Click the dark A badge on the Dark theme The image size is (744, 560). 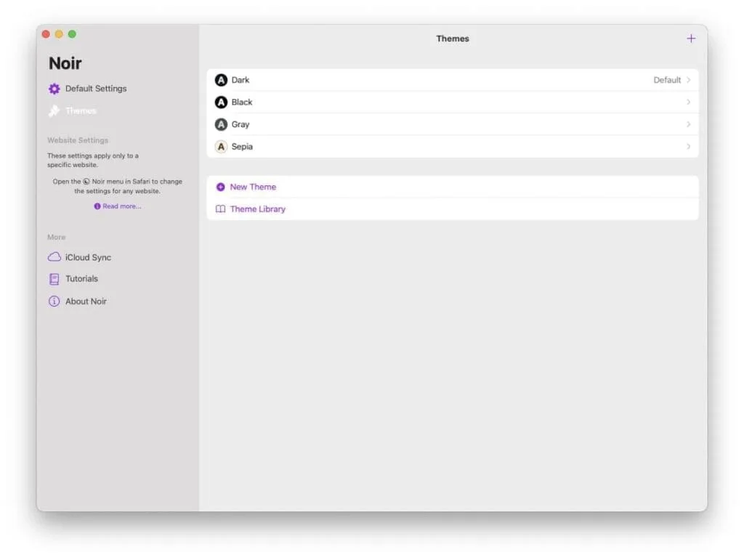(x=221, y=80)
